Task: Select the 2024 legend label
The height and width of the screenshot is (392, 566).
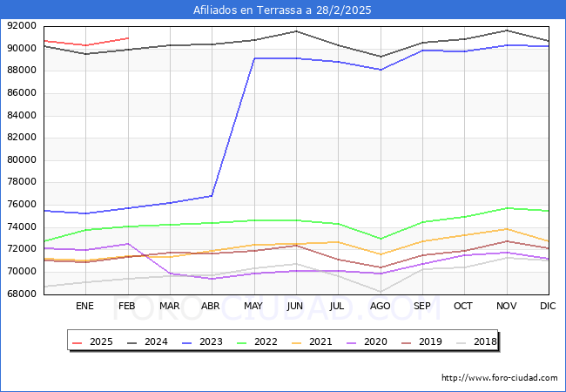Action: coord(156,341)
